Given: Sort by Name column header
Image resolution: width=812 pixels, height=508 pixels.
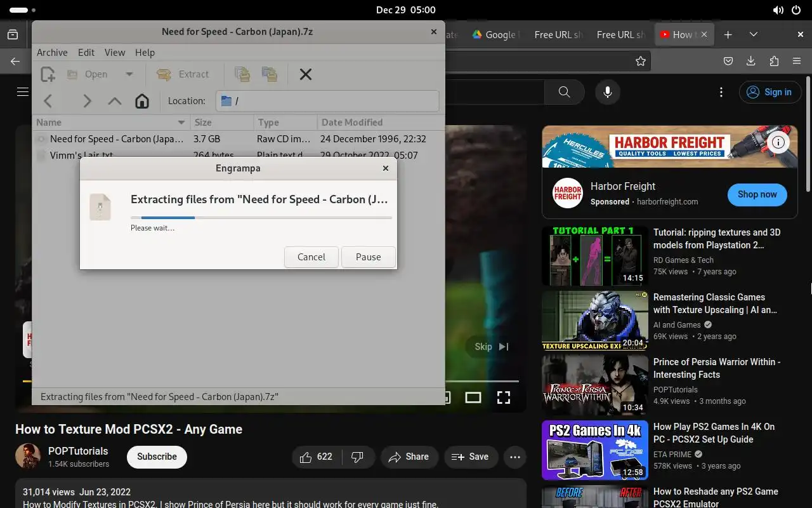Looking at the screenshot, I should click(x=111, y=123).
